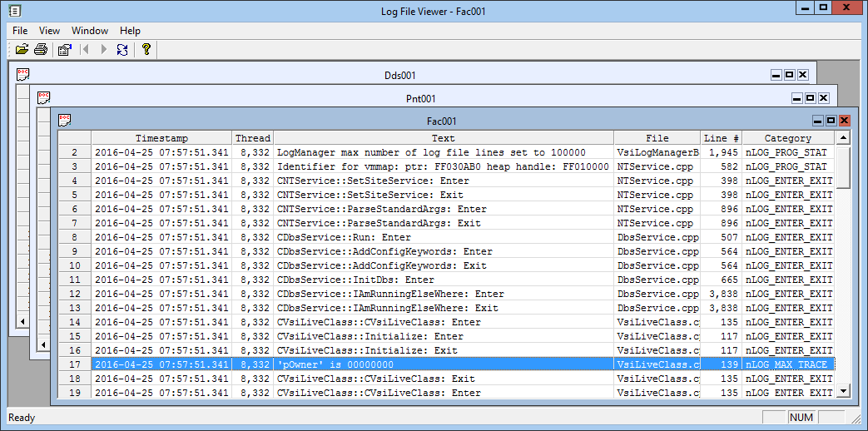Click the Dds001 document icon
868x431 pixels.
(22, 75)
